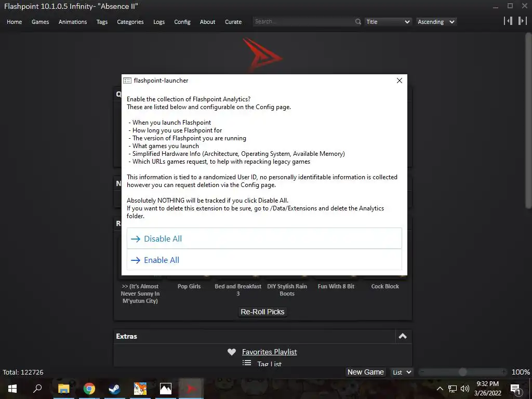
Task: Show hidden system tray icons
Action: [x=440, y=389]
